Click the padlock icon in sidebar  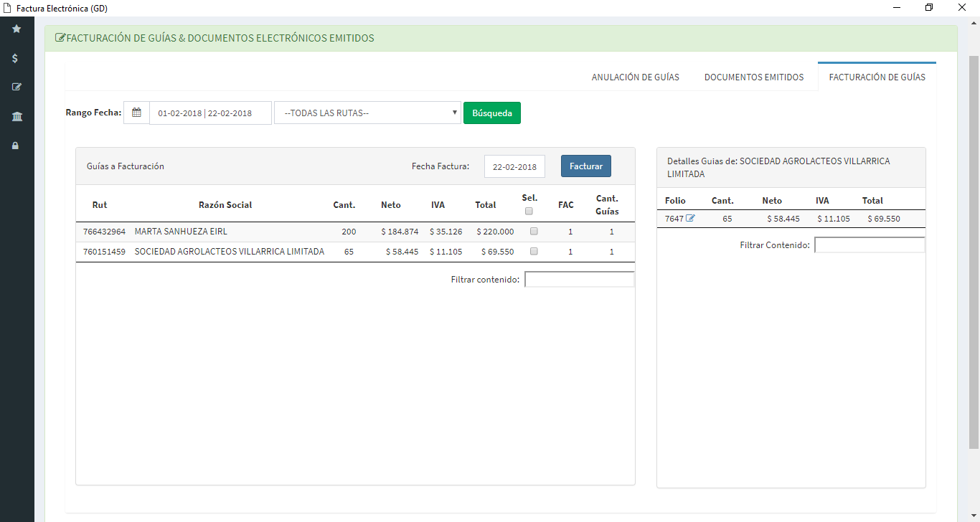[x=17, y=146]
